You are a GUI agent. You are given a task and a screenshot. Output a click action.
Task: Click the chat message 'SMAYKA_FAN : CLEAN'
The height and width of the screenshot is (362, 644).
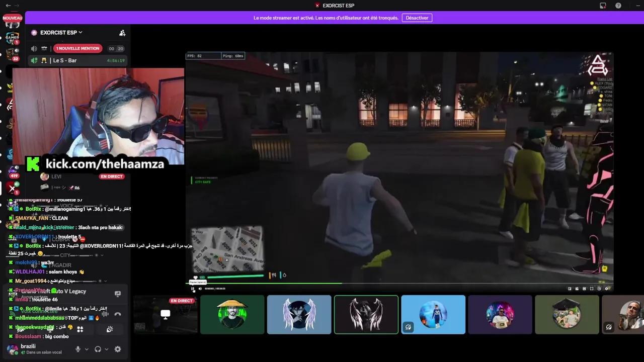coord(41,218)
